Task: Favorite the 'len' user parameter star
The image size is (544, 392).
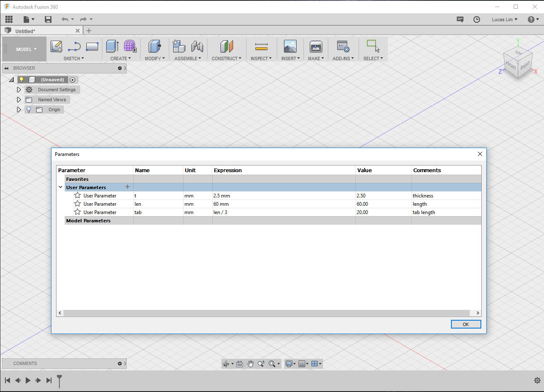Action: (x=77, y=204)
